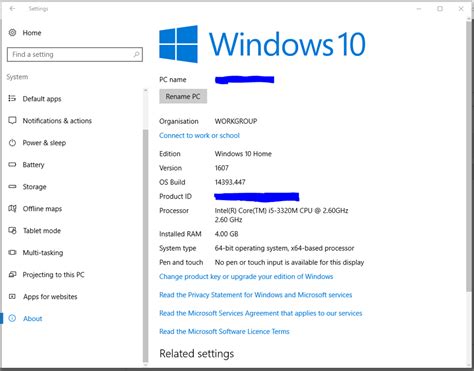
Task: Minimize the Settings window
Action: [419, 9]
